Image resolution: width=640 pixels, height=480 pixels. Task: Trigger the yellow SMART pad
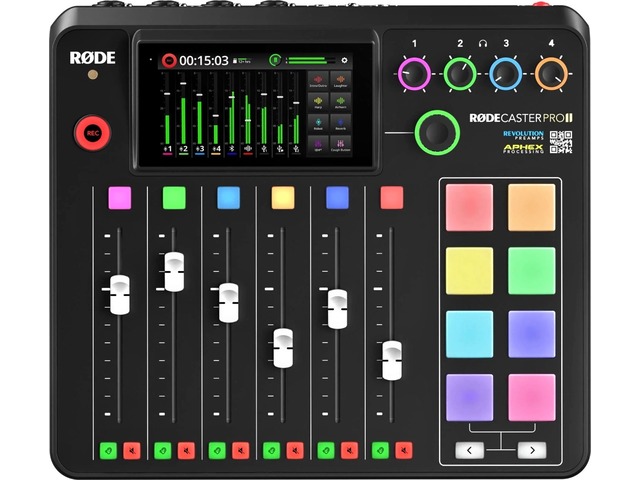pyautogui.click(x=469, y=271)
